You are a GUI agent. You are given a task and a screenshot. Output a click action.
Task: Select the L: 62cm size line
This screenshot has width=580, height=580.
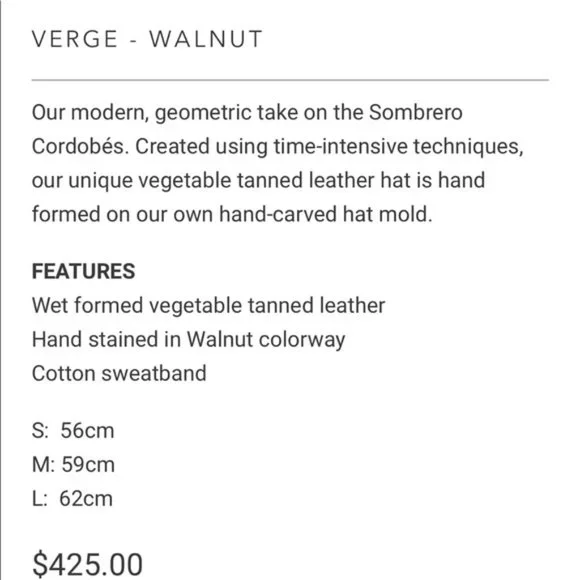pos(72,498)
